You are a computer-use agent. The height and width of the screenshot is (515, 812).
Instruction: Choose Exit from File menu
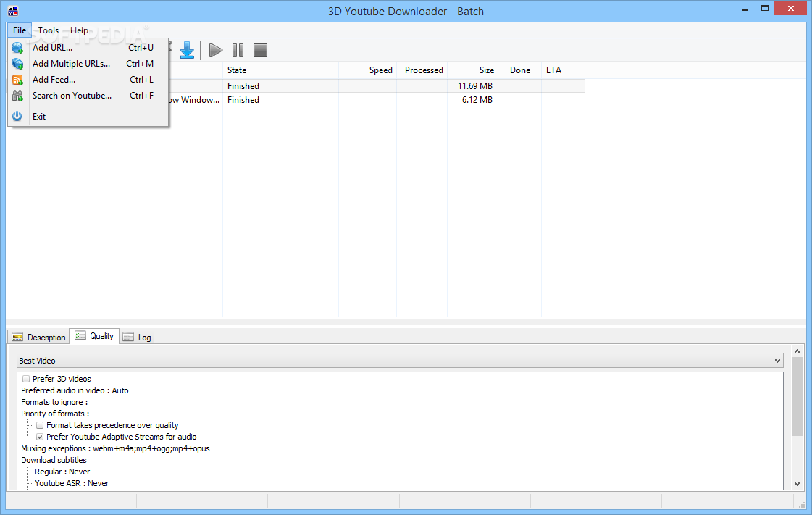(88, 117)
